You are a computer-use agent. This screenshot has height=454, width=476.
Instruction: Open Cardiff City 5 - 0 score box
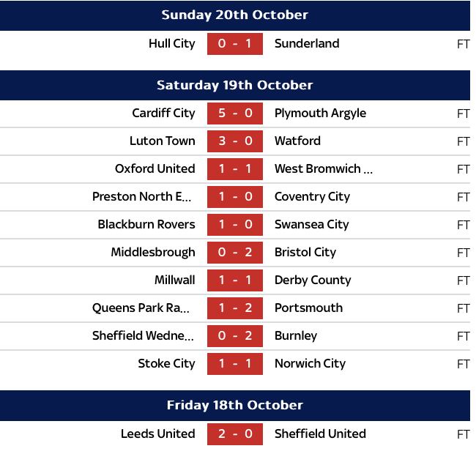tap(234, 113)
